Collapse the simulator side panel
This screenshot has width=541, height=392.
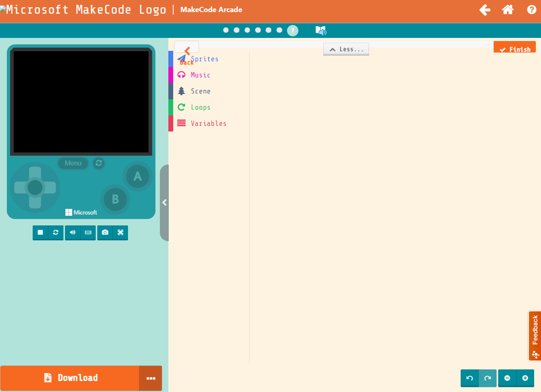(x=164, y=202)
